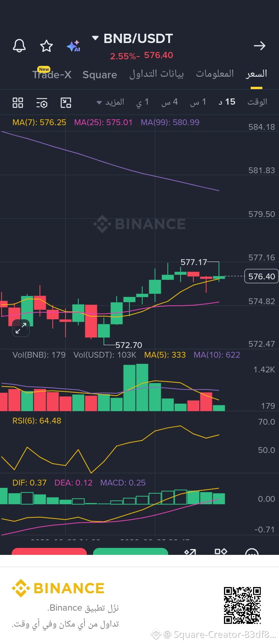Tap the MA(25): 575.01 indicator label
Screen dimensions: 279x644
(103, 122)
